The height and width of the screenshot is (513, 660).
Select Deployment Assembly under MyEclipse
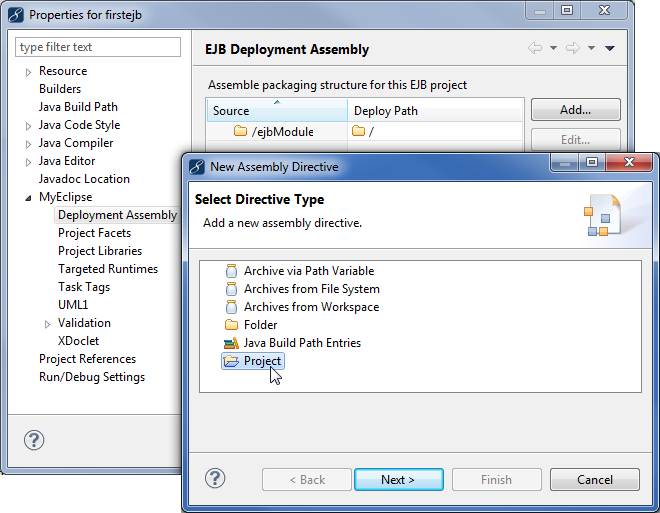[117, 215]
